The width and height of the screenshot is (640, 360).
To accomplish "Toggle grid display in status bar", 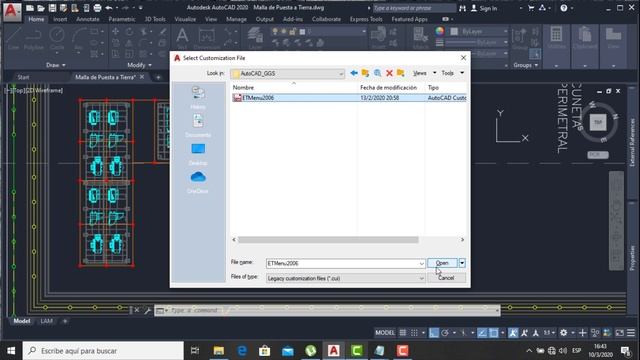I will 403,333.
